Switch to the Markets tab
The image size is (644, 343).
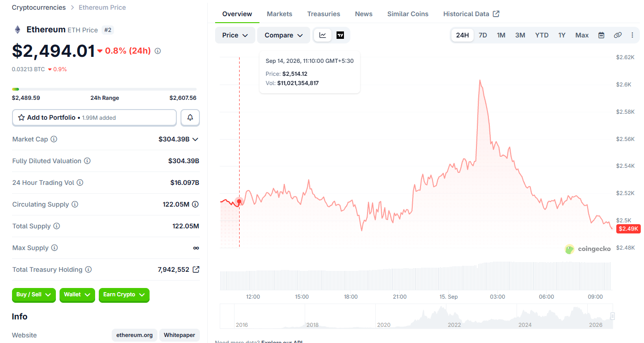click(x=279, y=14)
